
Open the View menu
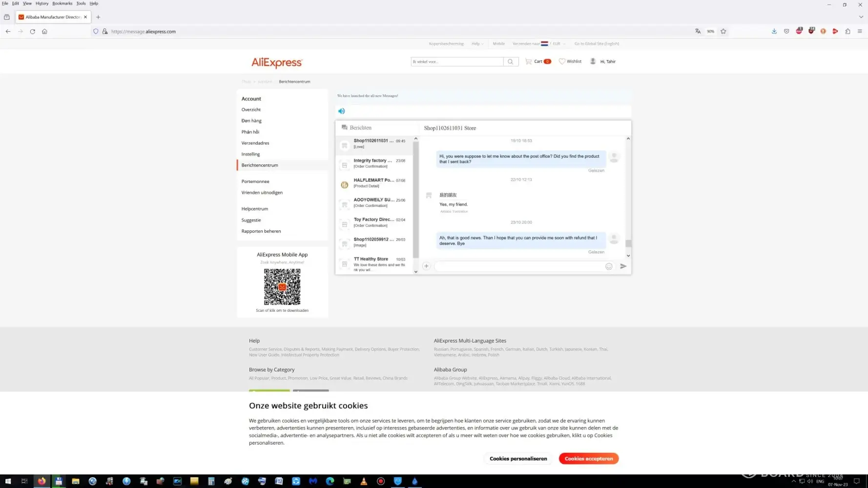coord(27,3)
